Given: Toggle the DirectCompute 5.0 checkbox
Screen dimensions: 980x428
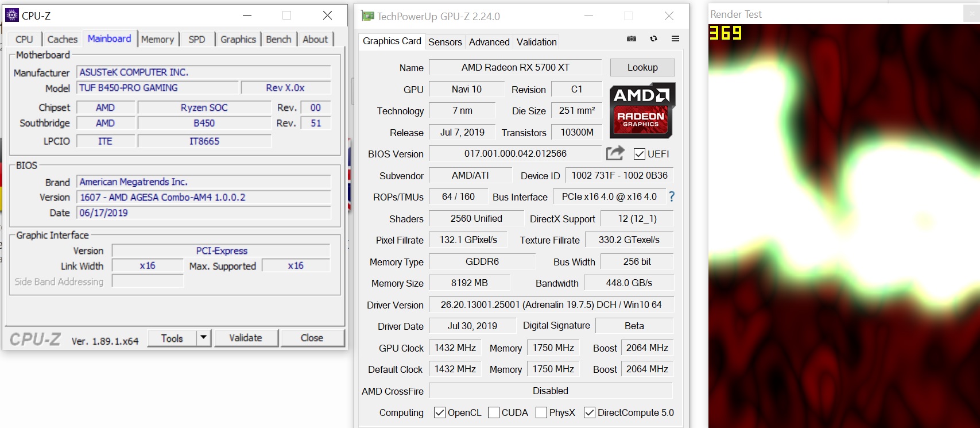Looking at the screenshot, I should 589,412.
